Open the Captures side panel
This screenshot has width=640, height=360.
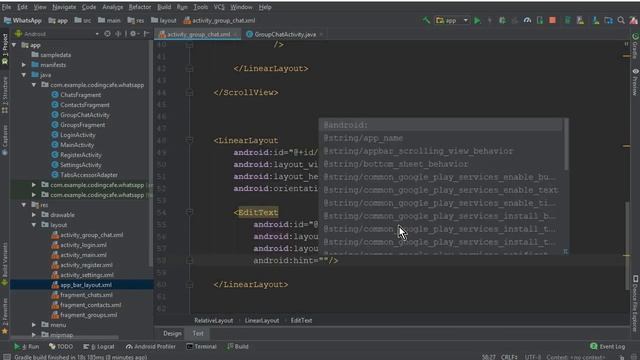pyautogui.click(x=4, y=140)
